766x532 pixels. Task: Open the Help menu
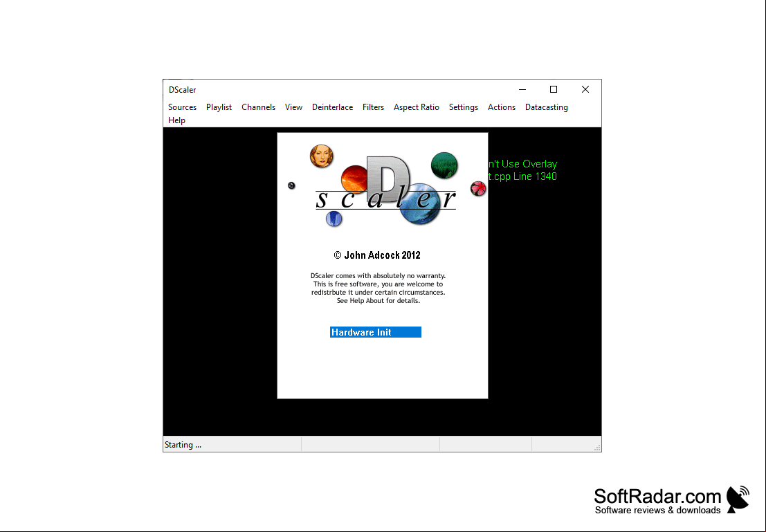click(176, 120)
